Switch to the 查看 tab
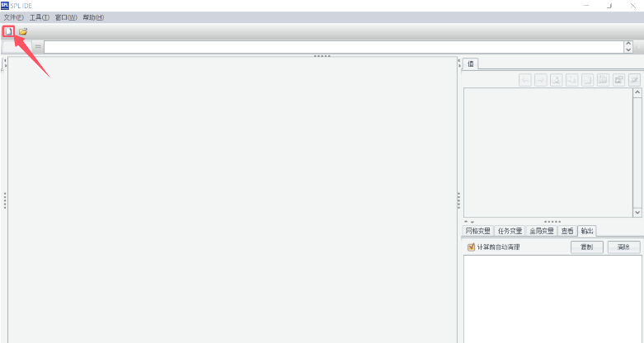Viewport: 644px width, 343px height. point(567,231)
